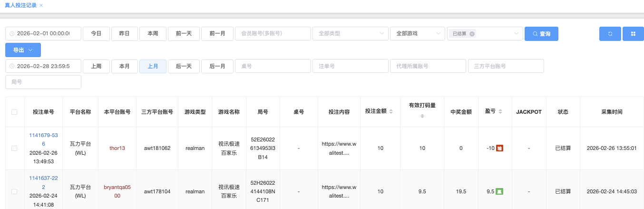Open the 导出 export dropdown
Screen dimensions: 644x209
pos(23,50)
